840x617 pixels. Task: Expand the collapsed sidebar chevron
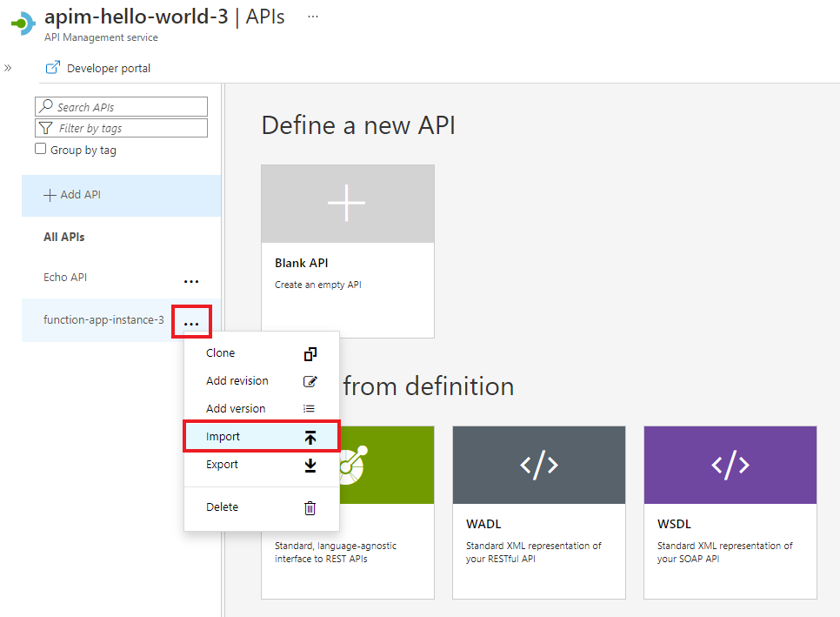click(9, 67)
